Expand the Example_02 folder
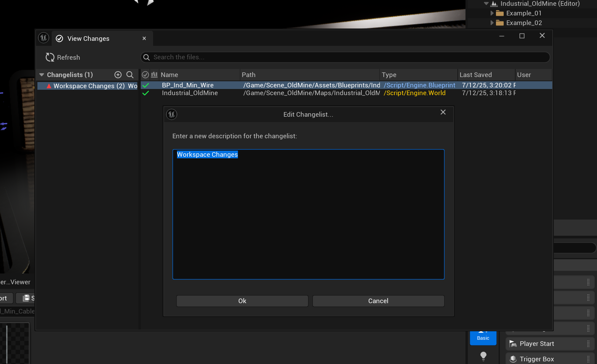597x364 pixels. pos(492,23)
